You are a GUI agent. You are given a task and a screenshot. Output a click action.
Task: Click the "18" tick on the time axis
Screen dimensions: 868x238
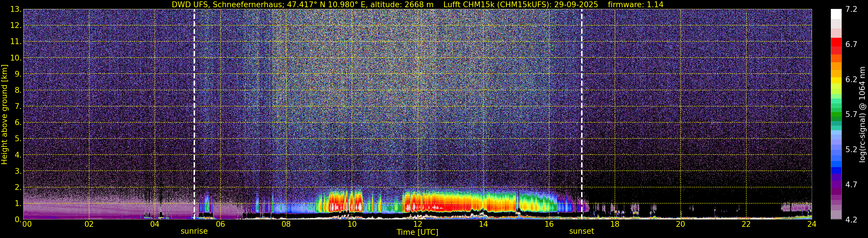pos(614,224)
